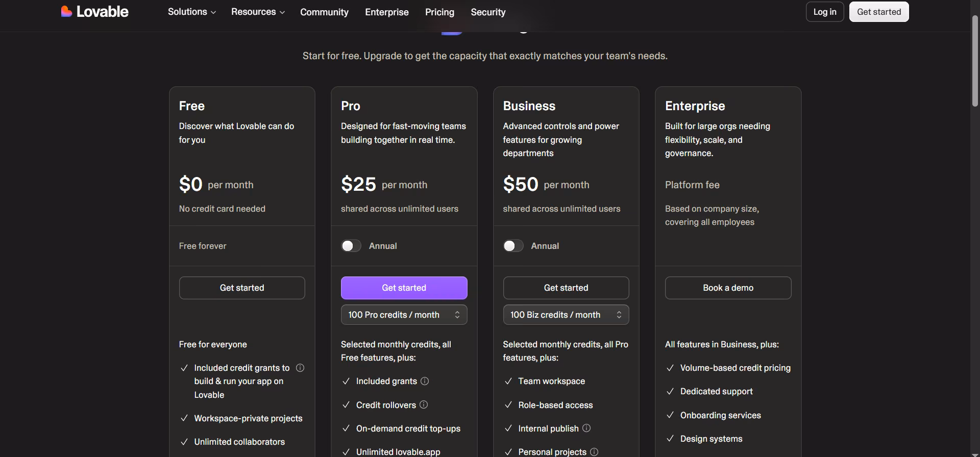Click the Unlimited lovable.app feature text
The height and width of the screenshot is (457, 980).
pos(398,452)
